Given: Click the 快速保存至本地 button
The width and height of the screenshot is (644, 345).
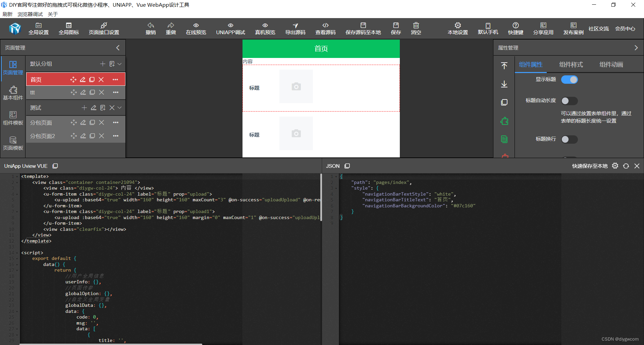Looking at the screenshot, I should click(x=589, y=165).
